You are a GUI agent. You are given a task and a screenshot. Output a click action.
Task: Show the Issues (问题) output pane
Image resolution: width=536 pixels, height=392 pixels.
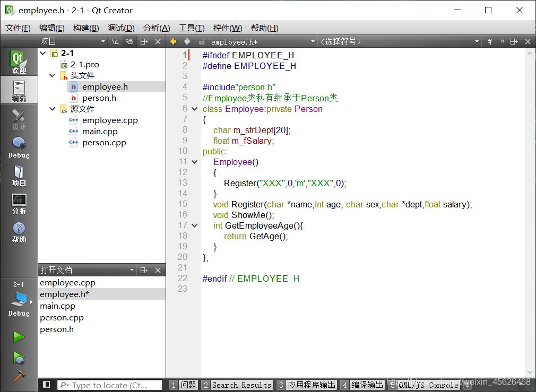click(184, 385)
